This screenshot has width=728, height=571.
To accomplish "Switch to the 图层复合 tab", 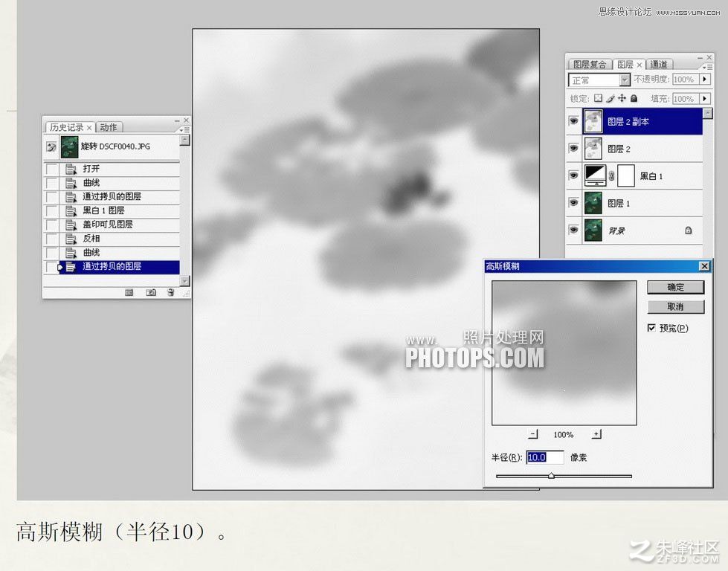I will (590, 65).
